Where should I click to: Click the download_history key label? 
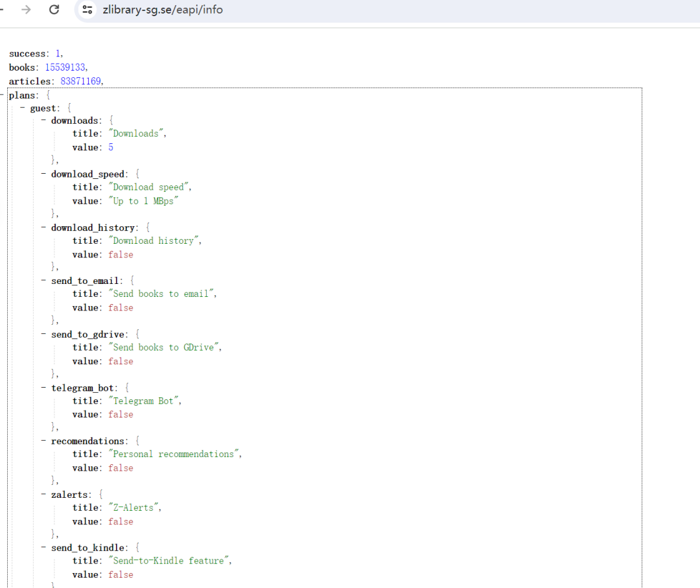pyautogui.click(x=93, y=228)
